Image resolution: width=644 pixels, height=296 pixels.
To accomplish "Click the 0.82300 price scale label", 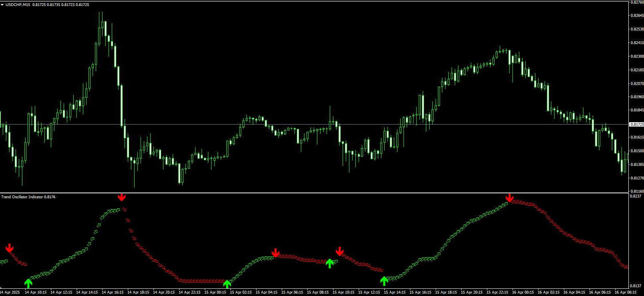I will coord(637,56).
